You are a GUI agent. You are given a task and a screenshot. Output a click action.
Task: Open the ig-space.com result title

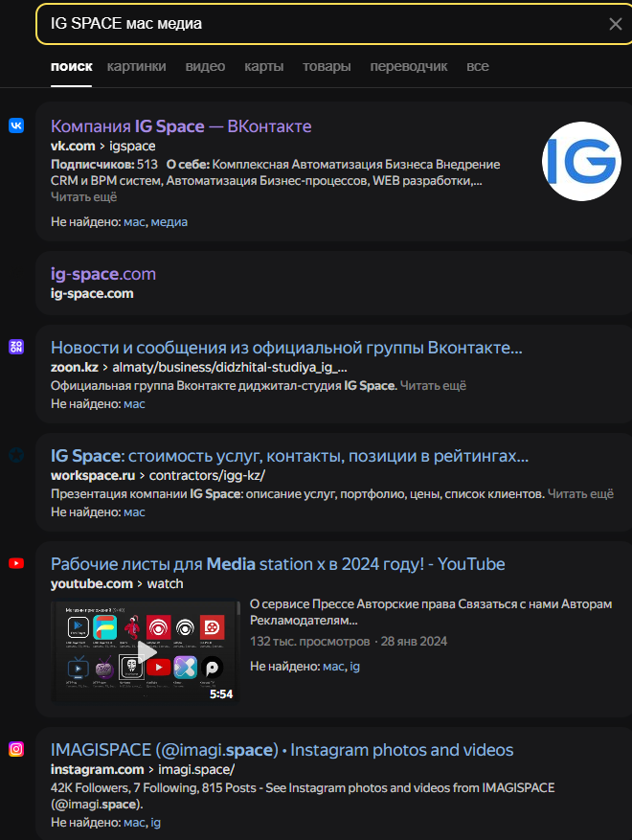point(103,274)
